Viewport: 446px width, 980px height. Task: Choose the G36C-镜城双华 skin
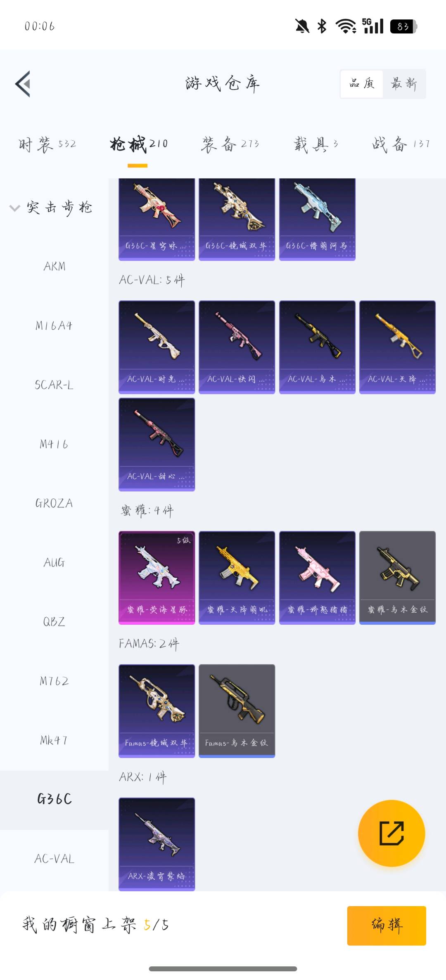tap(237, 219)
